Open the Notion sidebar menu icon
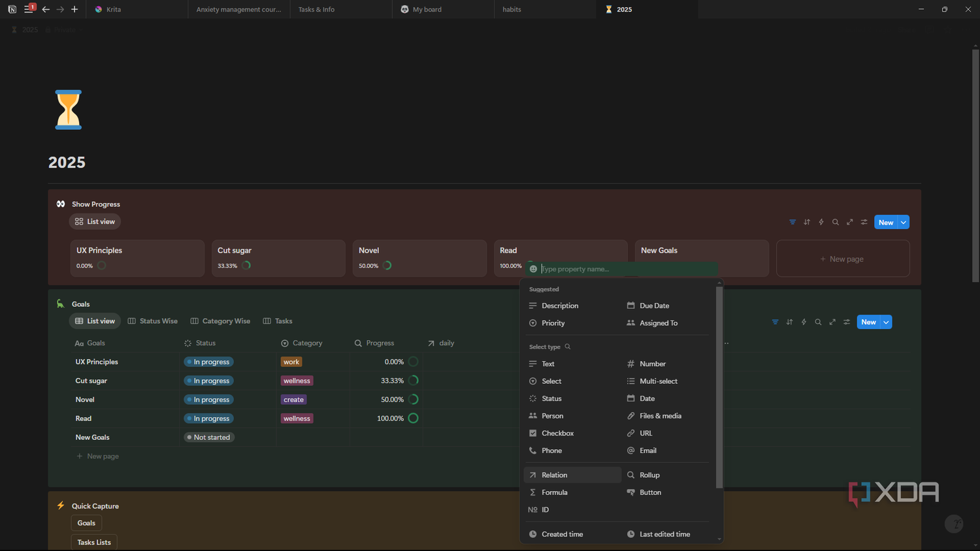This screenshot has width=980, height=551. coord(28,9)
